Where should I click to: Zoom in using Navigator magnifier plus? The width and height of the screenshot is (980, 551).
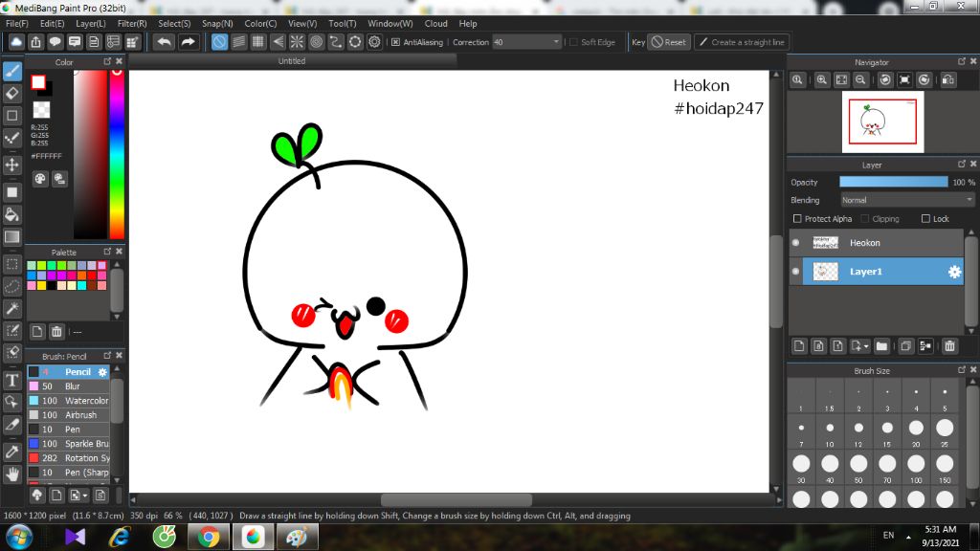coord(822,80)
